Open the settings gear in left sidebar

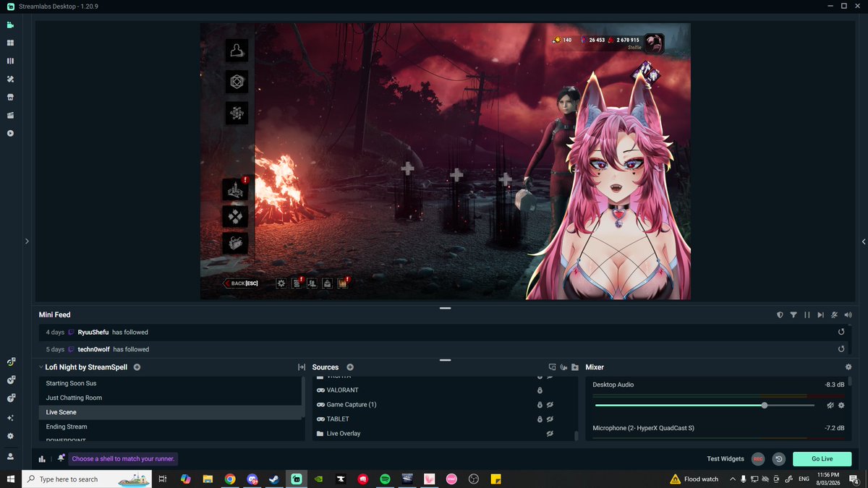[x=10, y=436]
